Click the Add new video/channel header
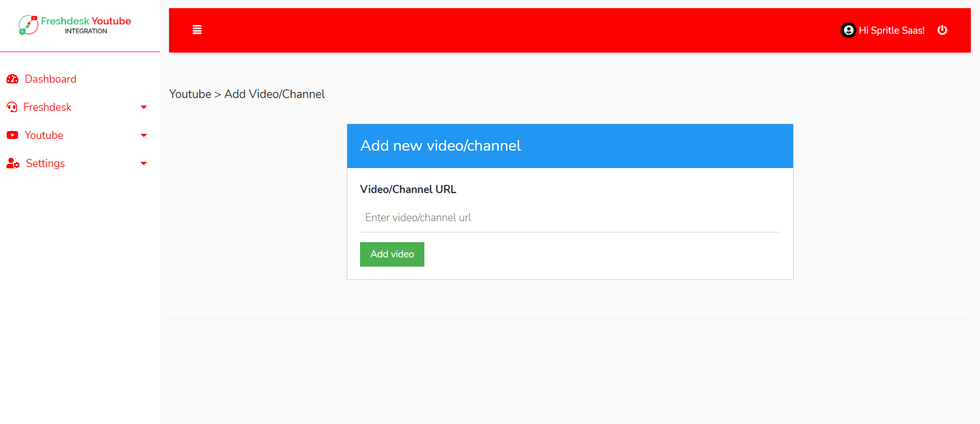Image resolution: width=980 pixels, height=424 pixels. coord(570,146)
